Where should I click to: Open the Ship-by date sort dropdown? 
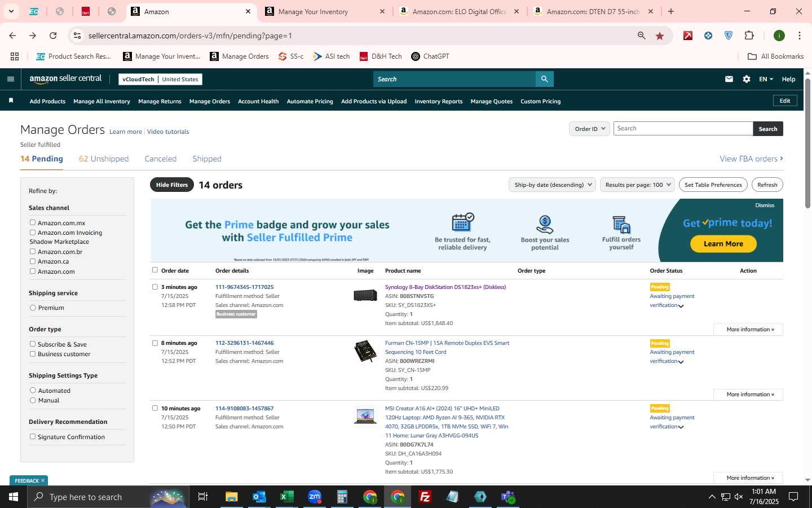(552, 185)
